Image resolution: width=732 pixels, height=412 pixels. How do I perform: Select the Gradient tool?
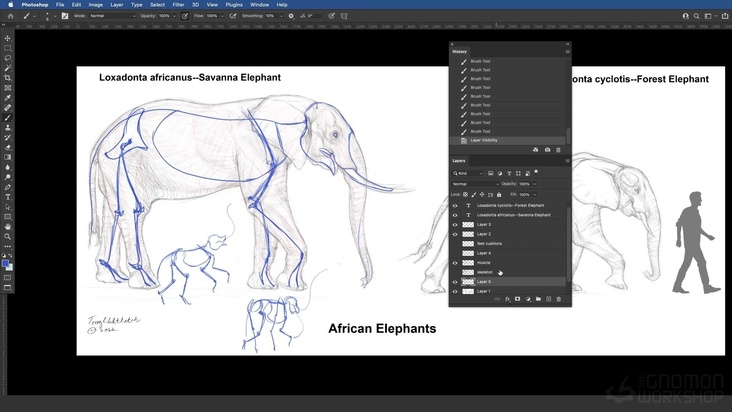(x=7, y=157)
